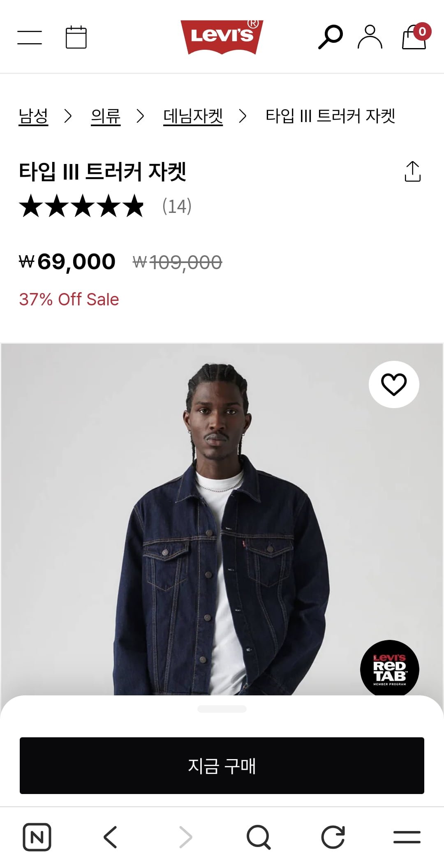Open site search magnifier in header
The height and width of the screenshot is (868, 444).
(x=330, y=37)
